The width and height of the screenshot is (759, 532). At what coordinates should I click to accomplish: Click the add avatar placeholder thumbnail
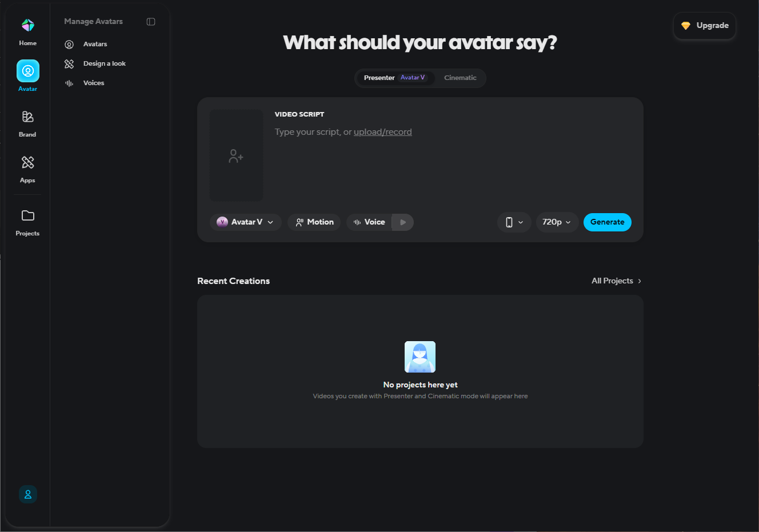(236, 155)
